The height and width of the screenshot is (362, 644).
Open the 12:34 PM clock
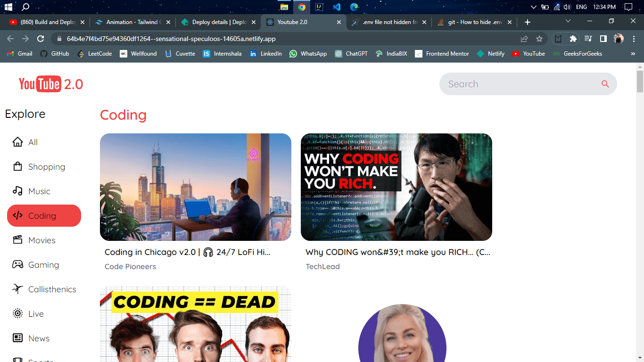(604, 7)
